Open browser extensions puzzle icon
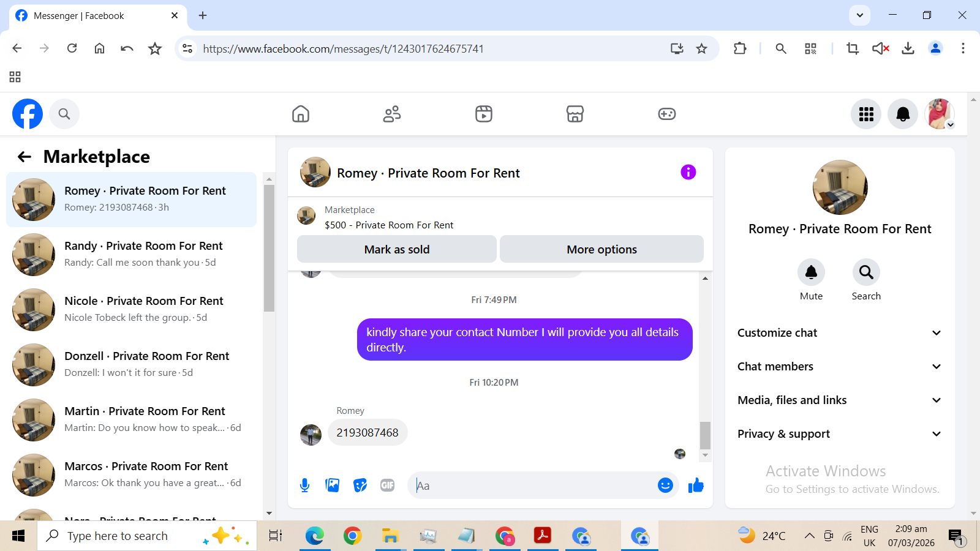Viewport: 980px width, 551px height. 740,48
